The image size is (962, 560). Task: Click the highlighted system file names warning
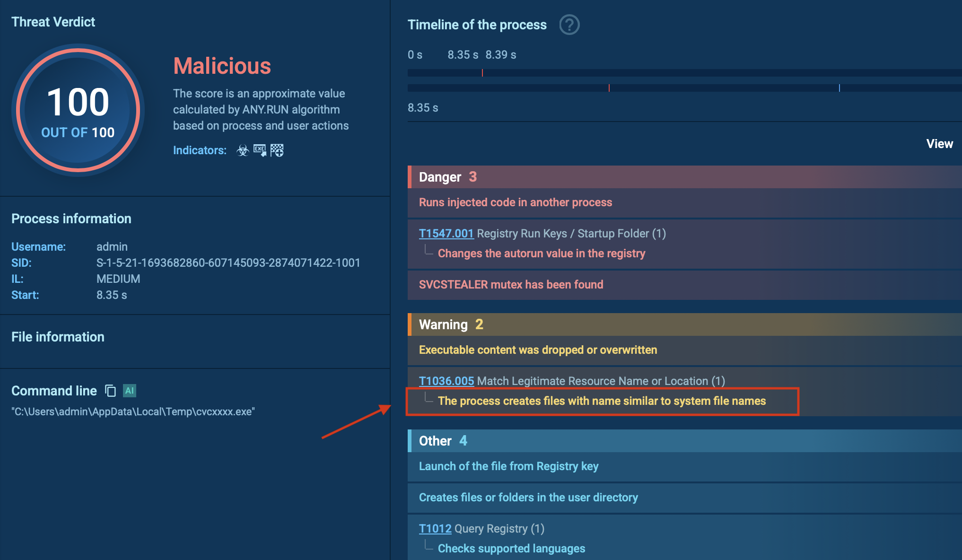point(602,401)
